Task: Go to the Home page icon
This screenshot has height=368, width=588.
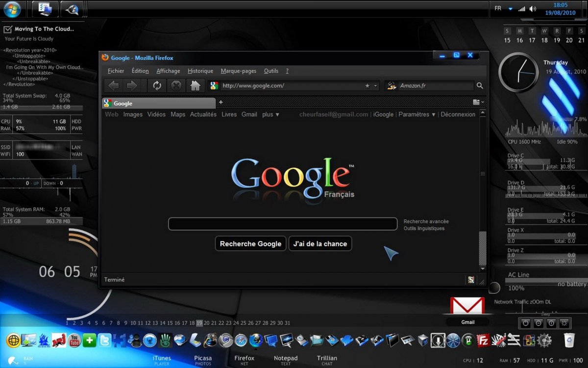Action: (195, 86)
